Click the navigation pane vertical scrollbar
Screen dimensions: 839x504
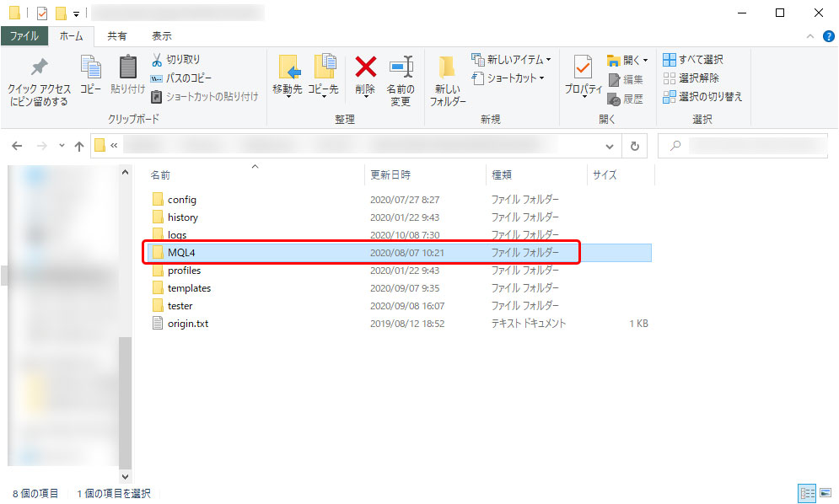[125, 396]
